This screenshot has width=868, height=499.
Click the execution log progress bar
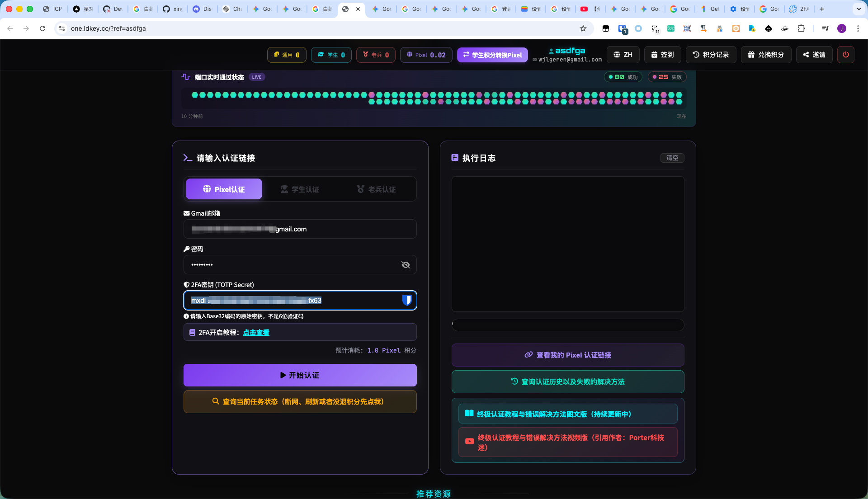568,325
